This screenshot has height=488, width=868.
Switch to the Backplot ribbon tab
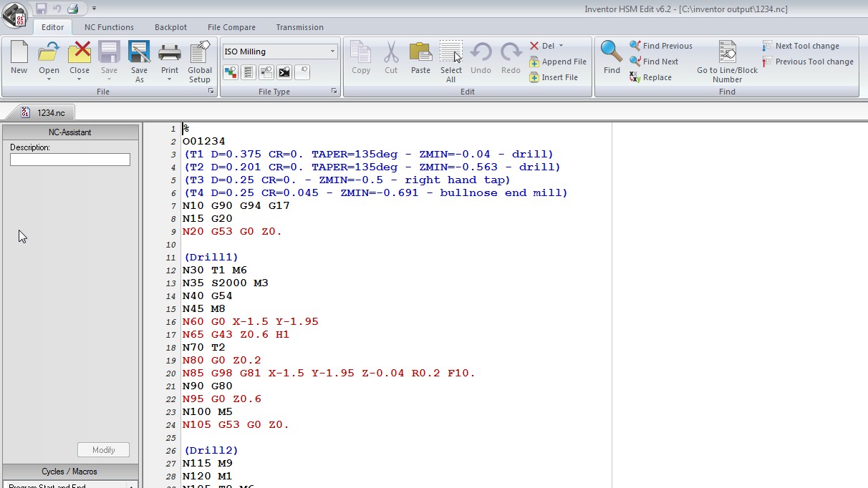(170, 27)
